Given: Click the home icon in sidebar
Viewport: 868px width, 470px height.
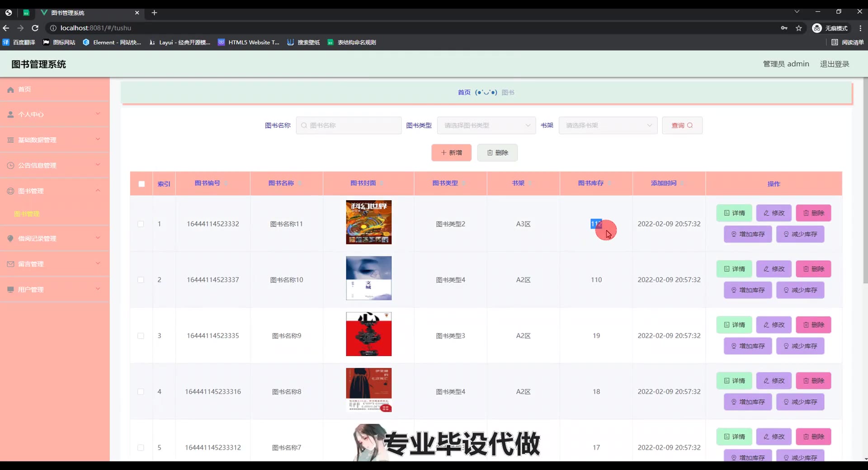Looking at the screenshot, I should 10,89.
